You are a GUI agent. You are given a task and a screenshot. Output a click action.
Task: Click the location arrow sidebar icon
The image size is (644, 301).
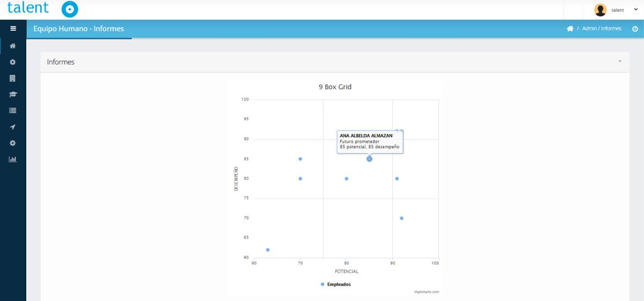pyautogui.click(x=12, y=127)
